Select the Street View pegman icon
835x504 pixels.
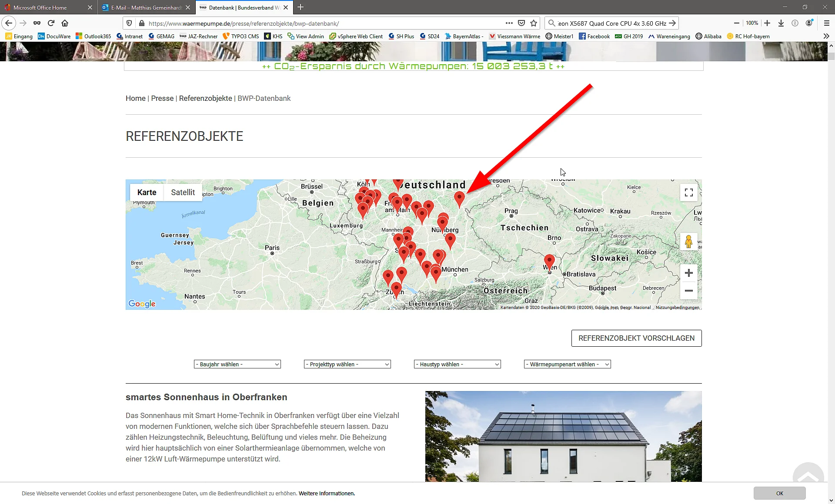click(688, 242)
